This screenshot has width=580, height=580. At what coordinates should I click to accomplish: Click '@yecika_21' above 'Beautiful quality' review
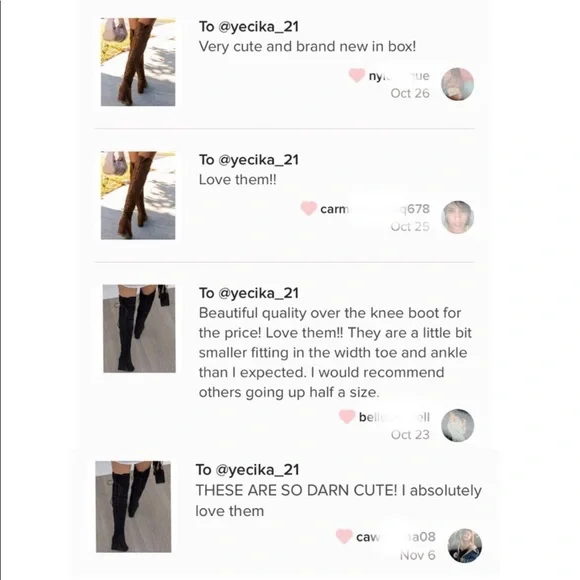click(259, 293)
